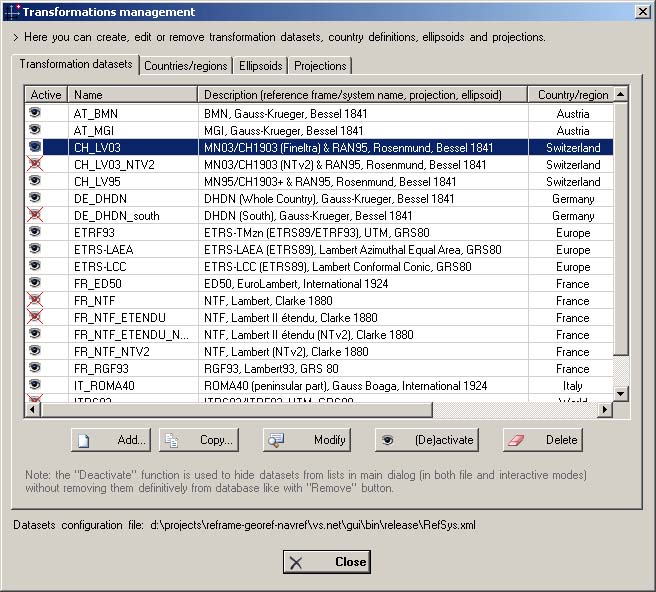Switch to the Ellipsoids tab
This screenshot has height=592, width=656.
point(260,66)
